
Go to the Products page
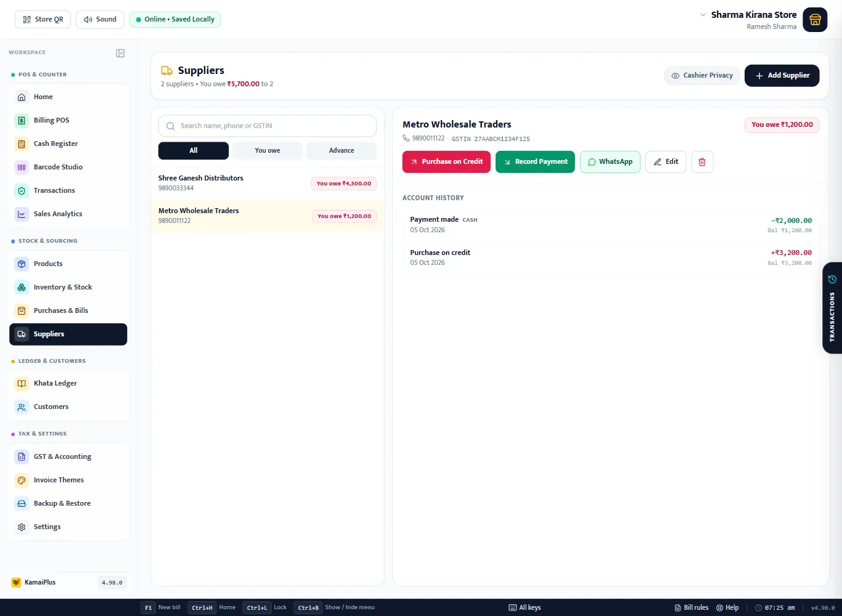click(x=68, y=264)
